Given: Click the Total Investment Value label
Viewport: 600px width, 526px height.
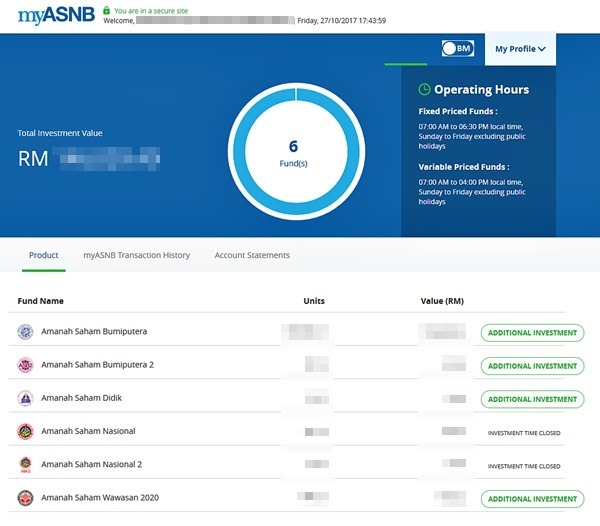Looking at the screenshot, I should point(60,133).
